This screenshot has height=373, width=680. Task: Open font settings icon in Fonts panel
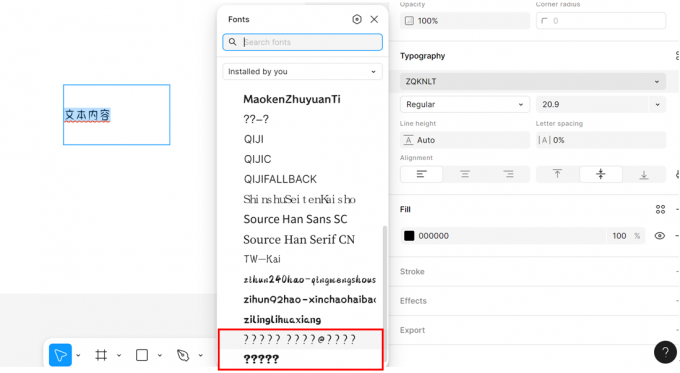pyautogui.click(x=356, y=19)
